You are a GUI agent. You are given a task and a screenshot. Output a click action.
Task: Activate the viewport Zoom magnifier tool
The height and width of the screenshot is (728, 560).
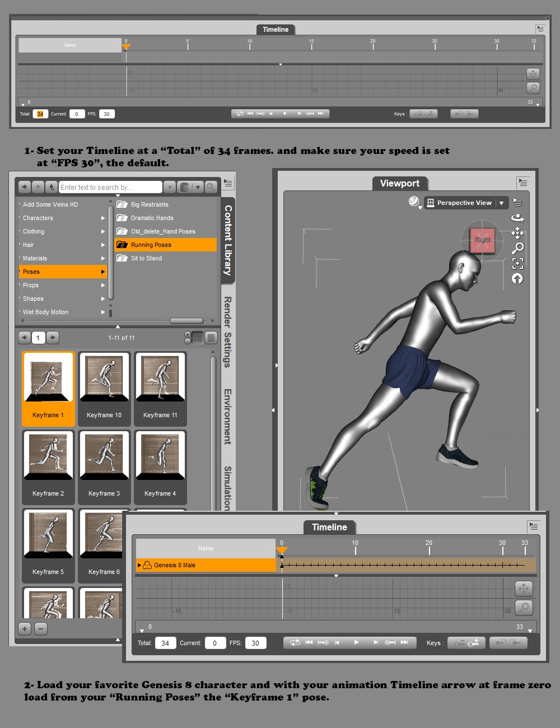(x=518, y=248)
